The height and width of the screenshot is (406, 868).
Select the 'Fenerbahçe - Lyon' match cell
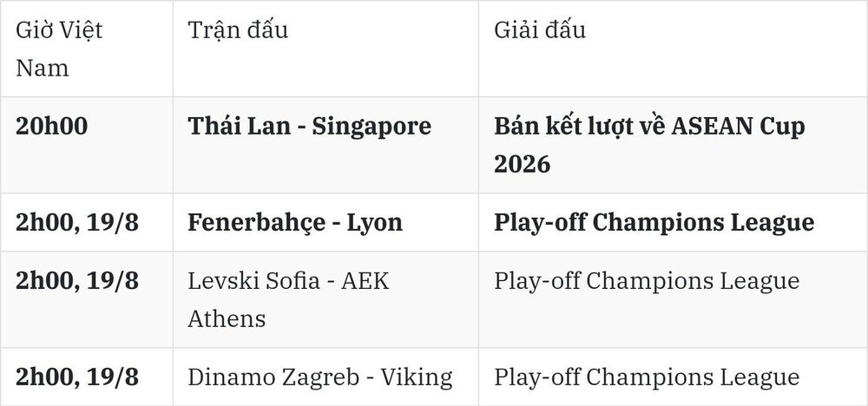(325, 222)
